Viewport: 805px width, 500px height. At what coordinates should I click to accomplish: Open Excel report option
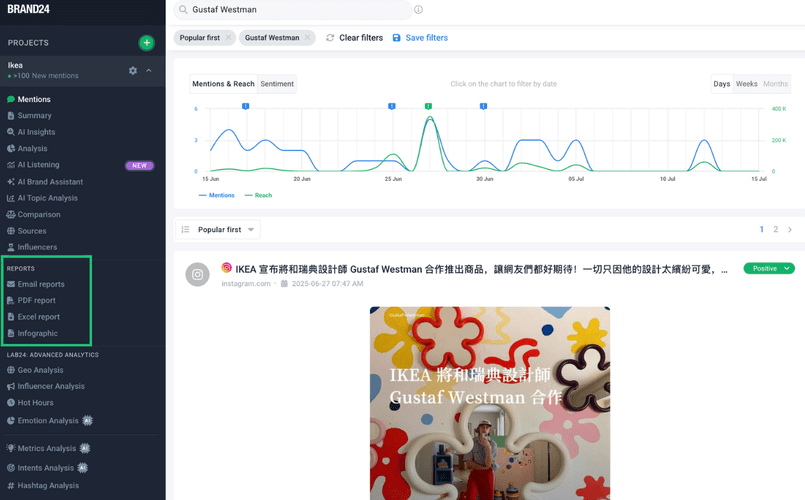click(39, 317)
